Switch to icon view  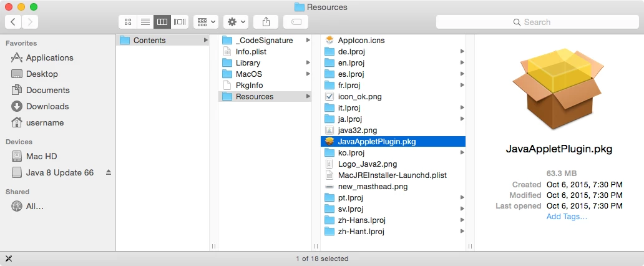[x=127, y=22]
